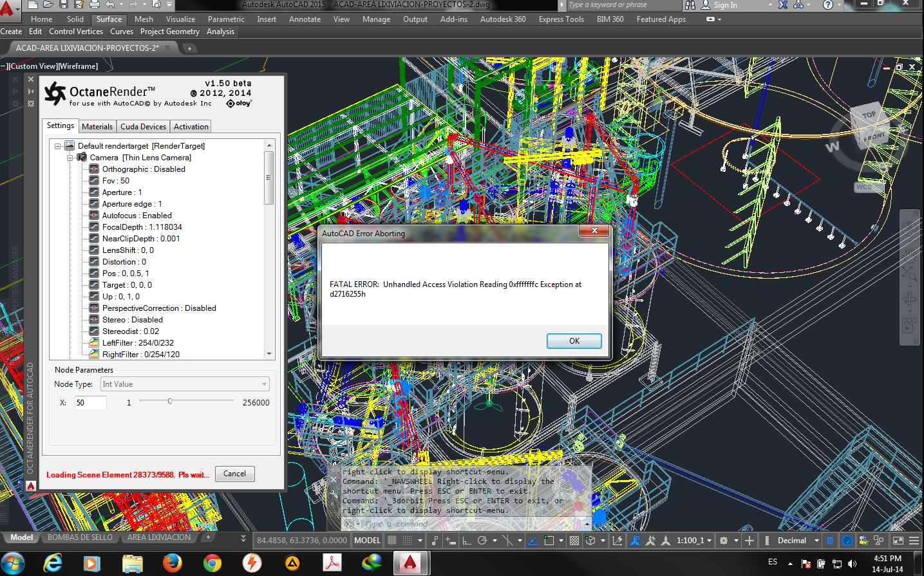
Task: Click the MODEL space button in status bar
Action: (x=368, y=541)
